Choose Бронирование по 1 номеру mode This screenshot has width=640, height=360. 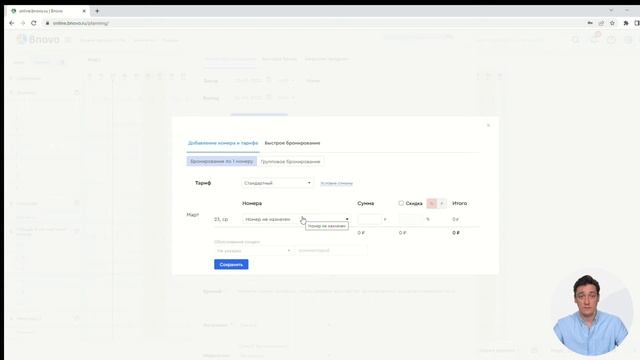pyautogui.click(x=222, y=162)
